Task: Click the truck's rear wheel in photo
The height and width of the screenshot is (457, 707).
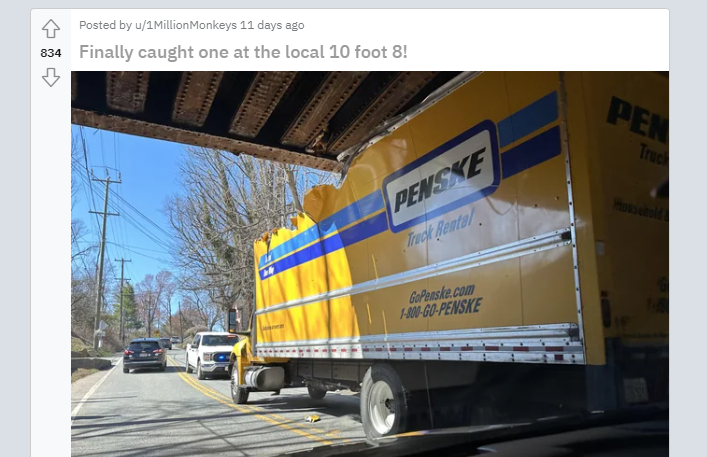Action: (x=382, y=401)
